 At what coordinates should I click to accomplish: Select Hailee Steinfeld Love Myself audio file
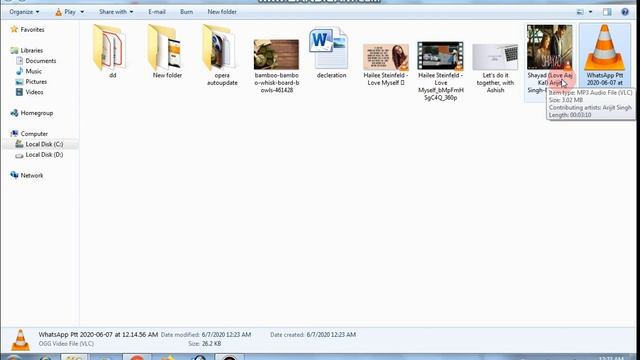pyautogui.click(x=386, y=57)
